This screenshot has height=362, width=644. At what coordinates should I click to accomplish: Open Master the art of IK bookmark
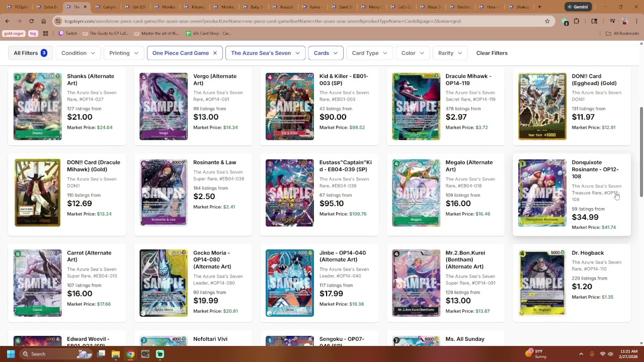(156, 33)
